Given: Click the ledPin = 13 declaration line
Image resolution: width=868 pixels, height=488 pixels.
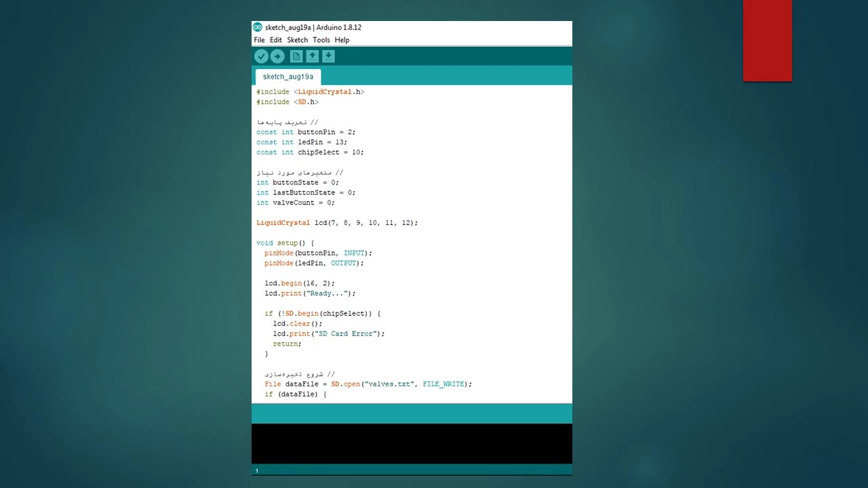Looking at the screenshot, I should (x=302, y=142).
